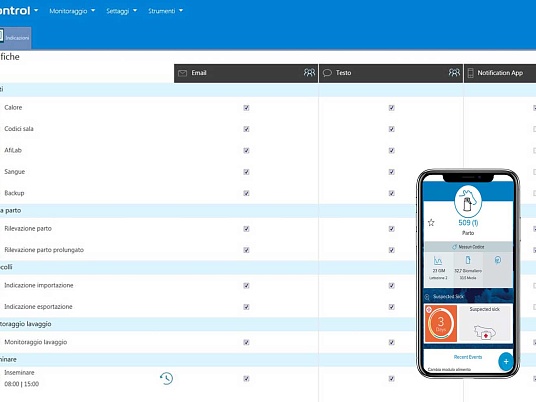Click the favorite star icon on phone

tap(431, 223)
